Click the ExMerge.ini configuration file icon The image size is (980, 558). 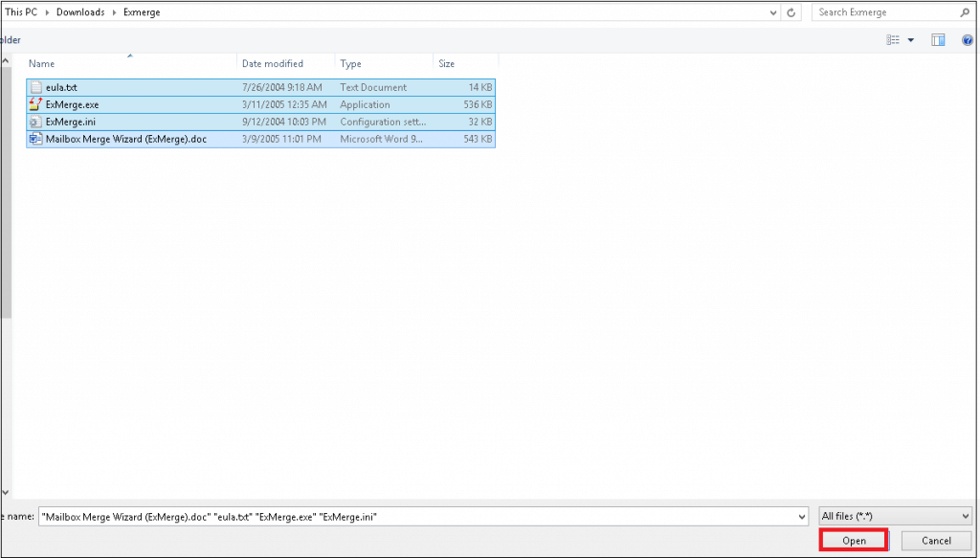pos(35,122)
